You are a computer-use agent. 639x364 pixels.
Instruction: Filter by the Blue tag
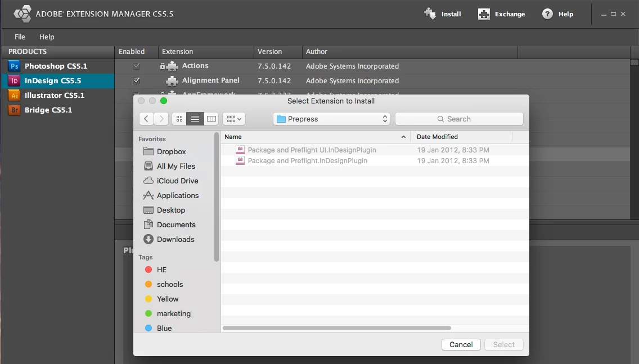tap(159, 328)
